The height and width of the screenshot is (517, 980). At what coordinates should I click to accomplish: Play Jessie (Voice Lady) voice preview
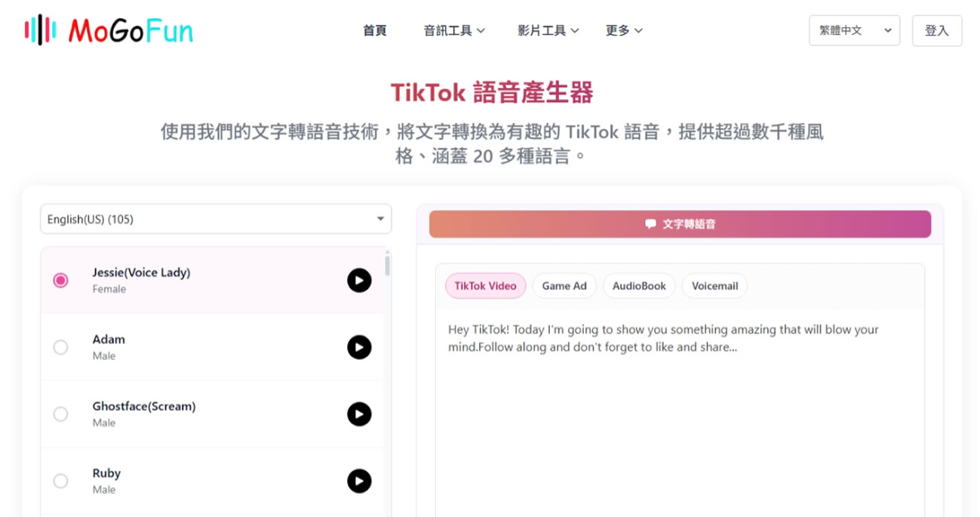359,281
